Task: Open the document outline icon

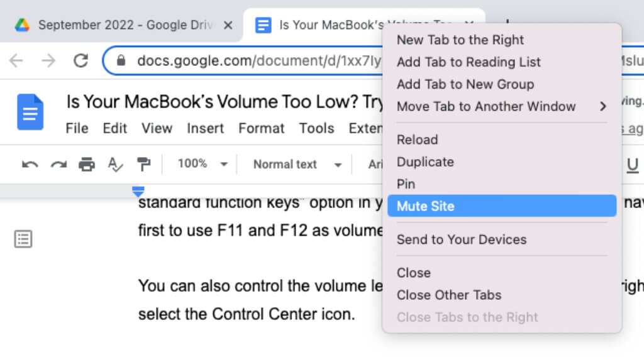Action: [23, 239]
